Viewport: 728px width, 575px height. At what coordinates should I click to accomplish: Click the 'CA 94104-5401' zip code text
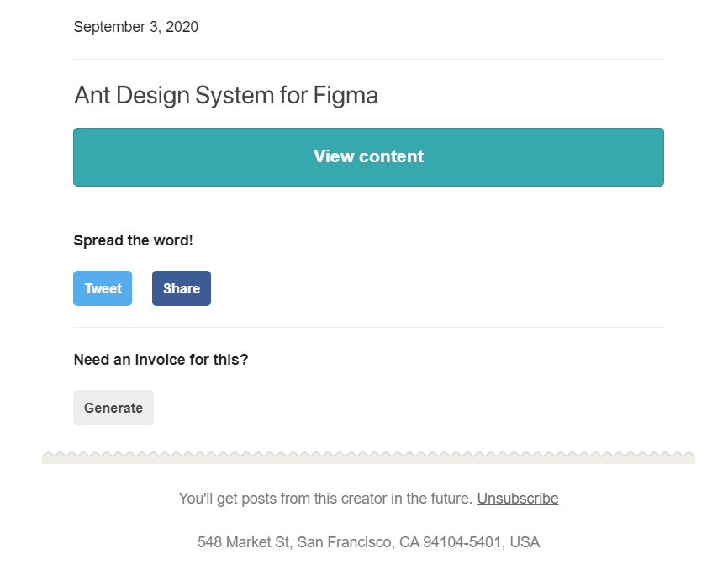(450, 542)
